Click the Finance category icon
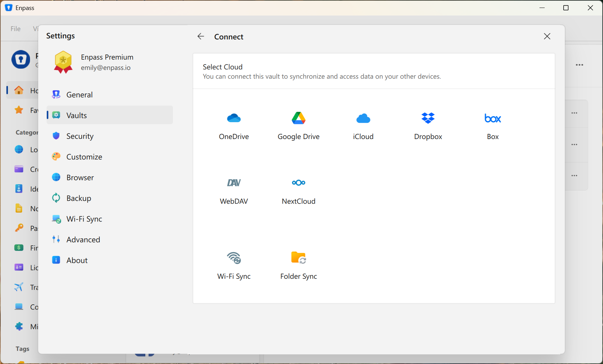Screen dimensions: 603x364 19,248
